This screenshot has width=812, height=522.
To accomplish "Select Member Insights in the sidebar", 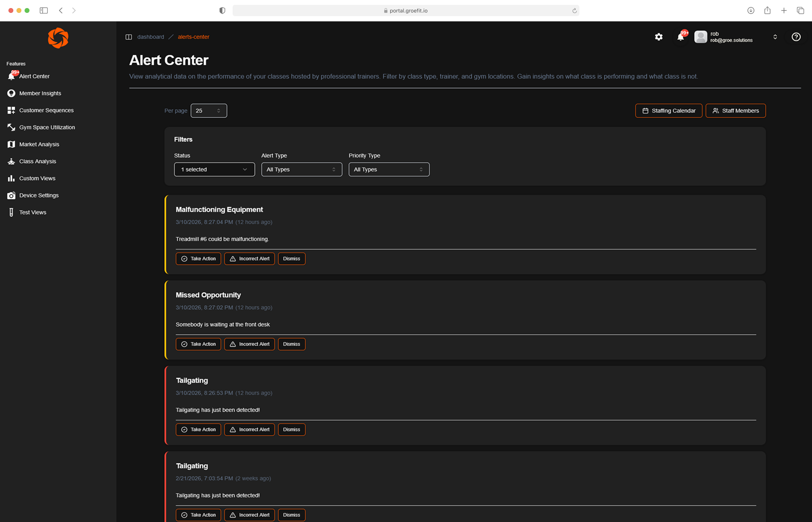I will (x=40, y=93).
